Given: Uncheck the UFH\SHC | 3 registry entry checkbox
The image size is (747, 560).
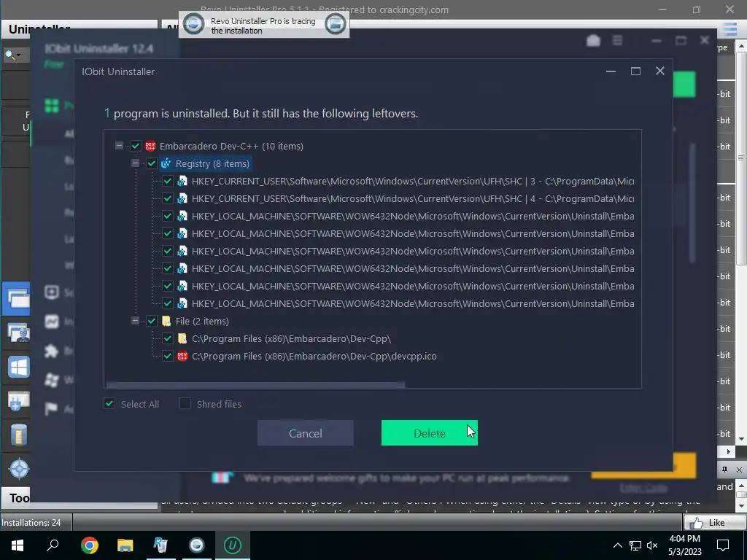Looking at the screenshot, I should [168, 182].
